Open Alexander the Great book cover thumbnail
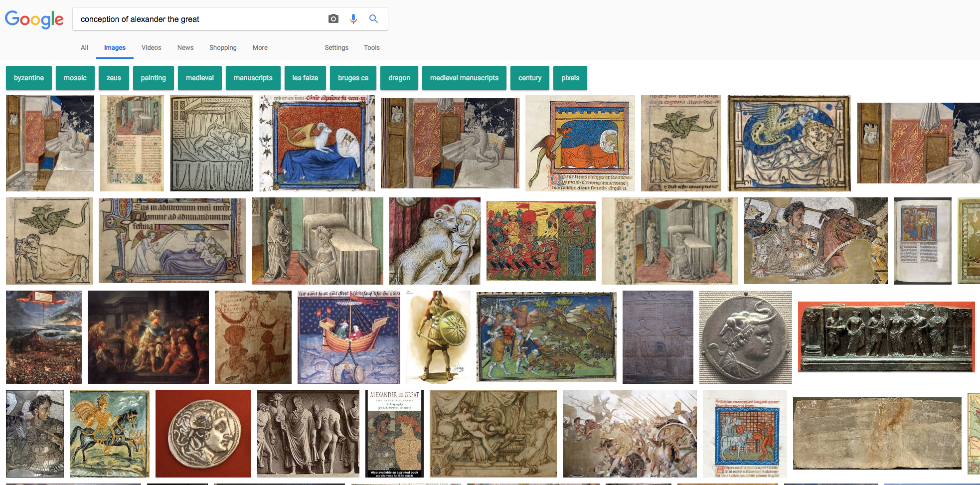This screenshot has height=485, width=980. [394, 434]
